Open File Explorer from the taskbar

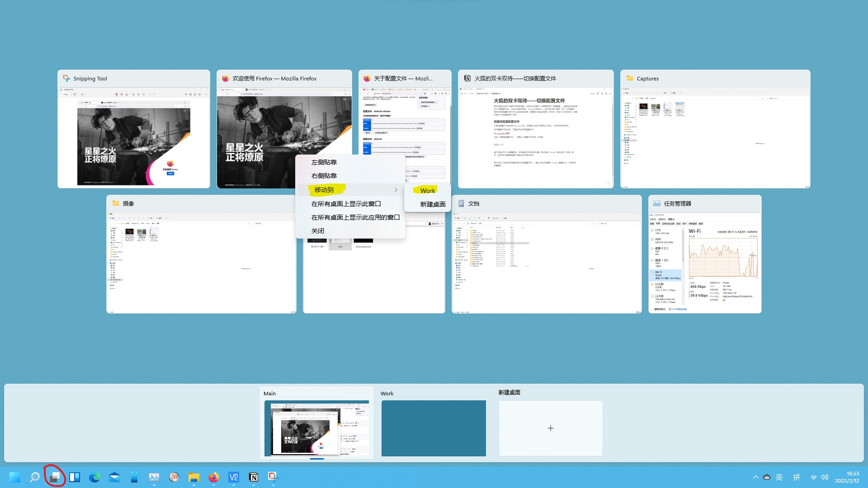pyautogui.click(x=193, y=477)
